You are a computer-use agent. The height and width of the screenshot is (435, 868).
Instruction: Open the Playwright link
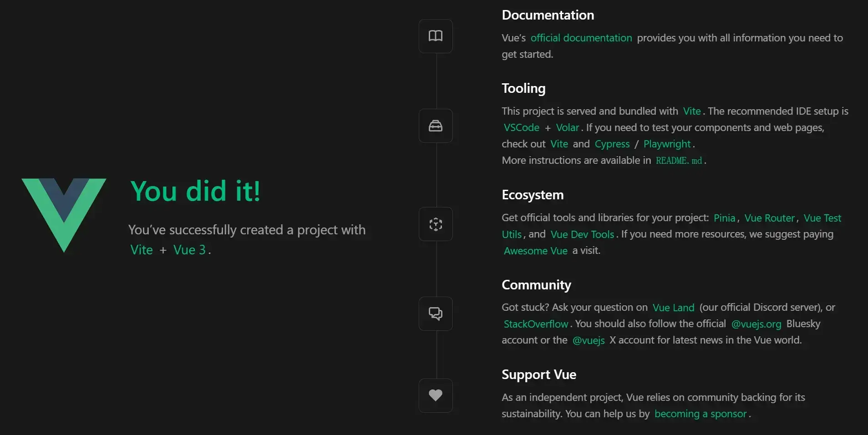click(x=667, y=144)
